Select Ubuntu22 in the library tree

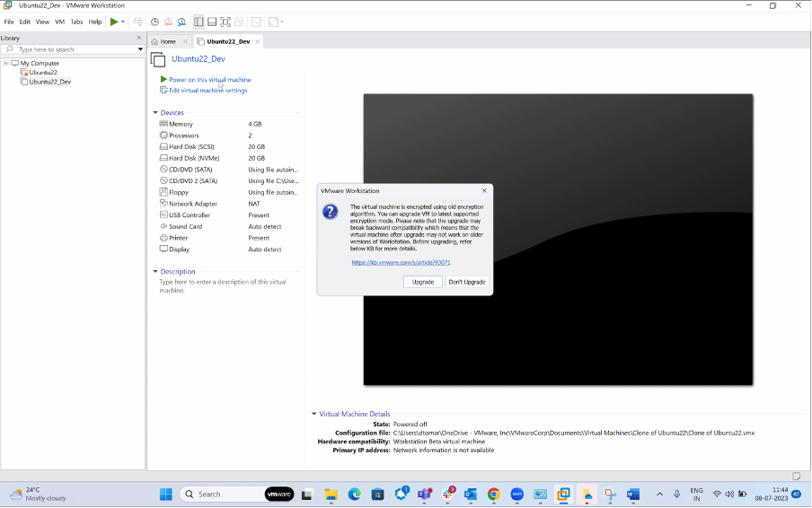43,73
